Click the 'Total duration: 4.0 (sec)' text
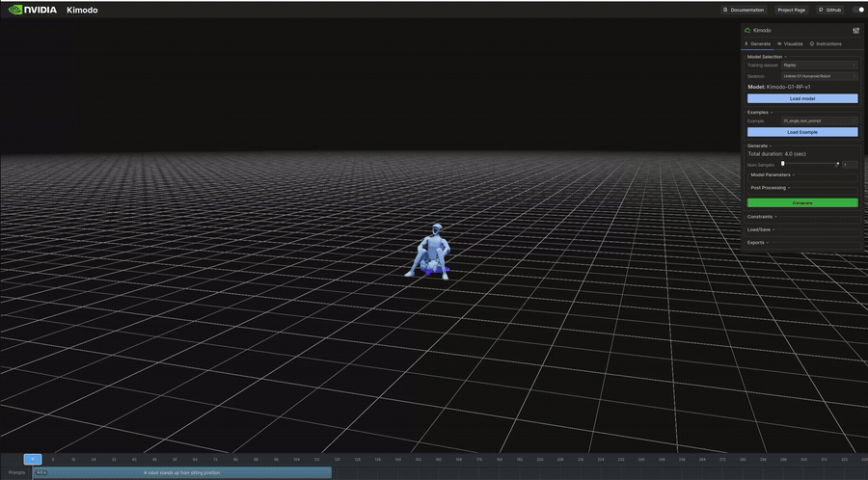 click(776, 154)
